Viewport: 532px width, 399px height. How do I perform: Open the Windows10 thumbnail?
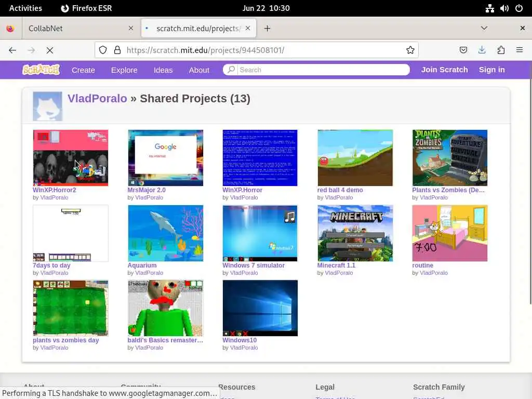point(260,308)
